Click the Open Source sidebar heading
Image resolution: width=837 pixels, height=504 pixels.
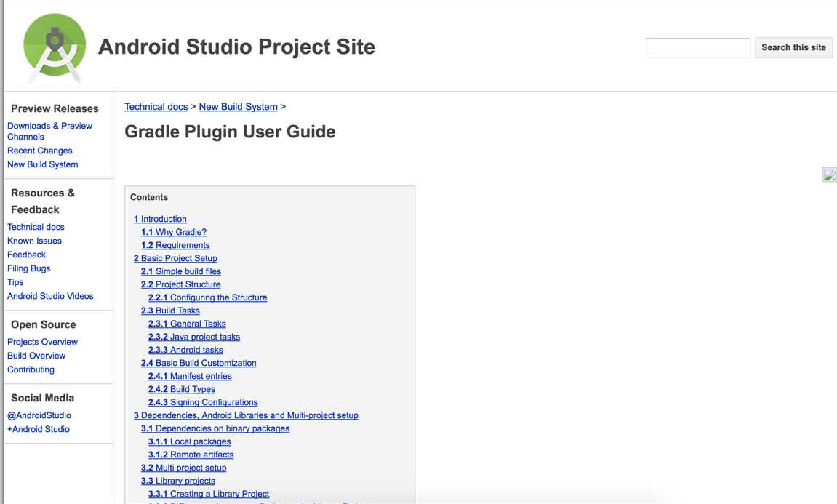[43, 324]
